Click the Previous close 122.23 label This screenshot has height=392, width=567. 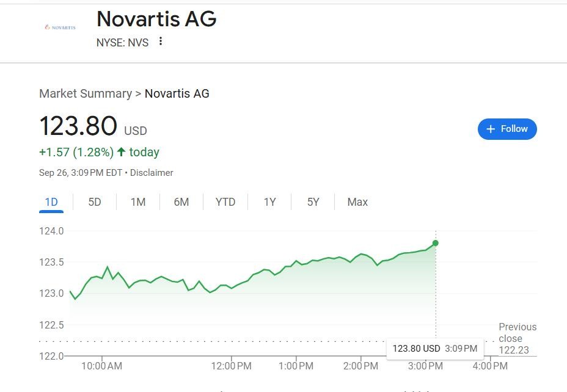pos(517,338)
